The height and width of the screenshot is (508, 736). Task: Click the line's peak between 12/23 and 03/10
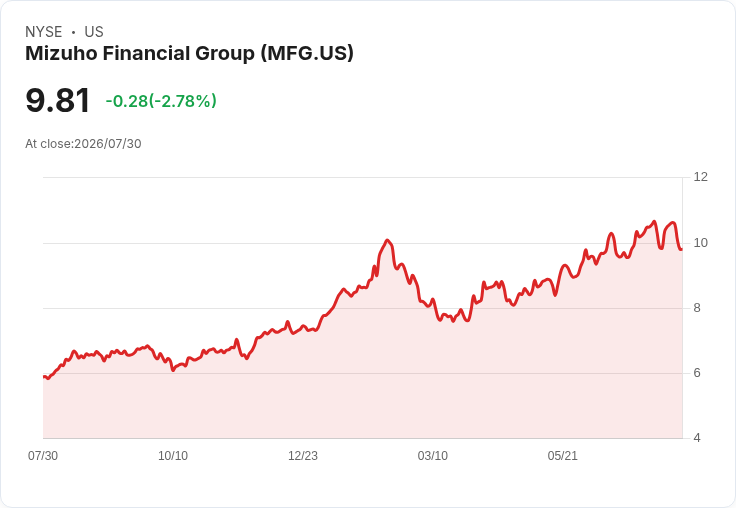pyautogui.click(x=387, y=240)
